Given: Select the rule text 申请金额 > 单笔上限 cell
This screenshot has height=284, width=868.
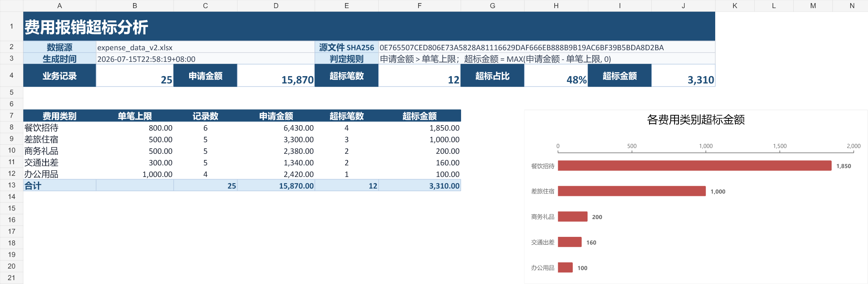Looking at the screenshot, I should click(x=547, y=59).
